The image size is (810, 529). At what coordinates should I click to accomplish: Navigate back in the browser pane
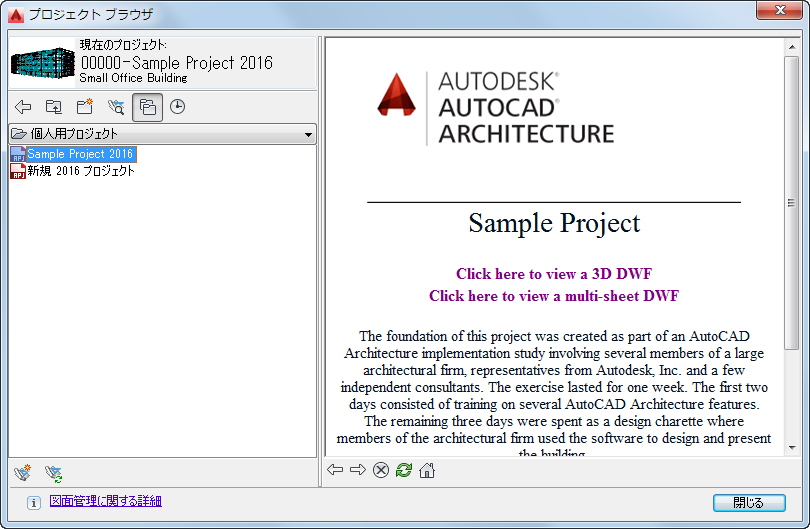pyautogui.click(x=335, y=470)
